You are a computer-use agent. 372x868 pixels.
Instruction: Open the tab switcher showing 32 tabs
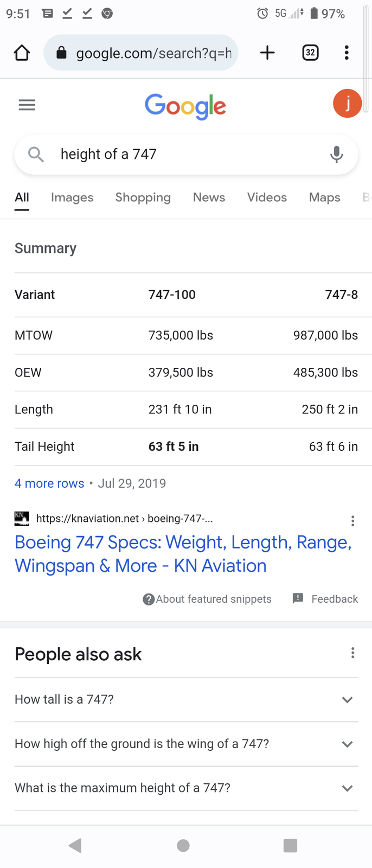coord(310,53)
